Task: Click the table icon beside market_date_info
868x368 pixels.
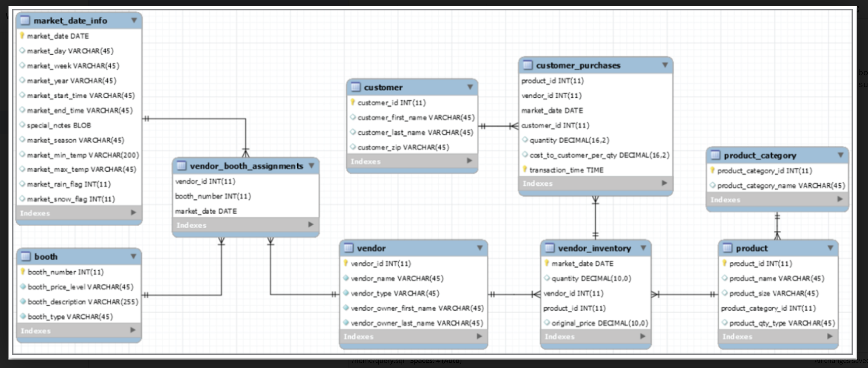Action: pos(25,21)
